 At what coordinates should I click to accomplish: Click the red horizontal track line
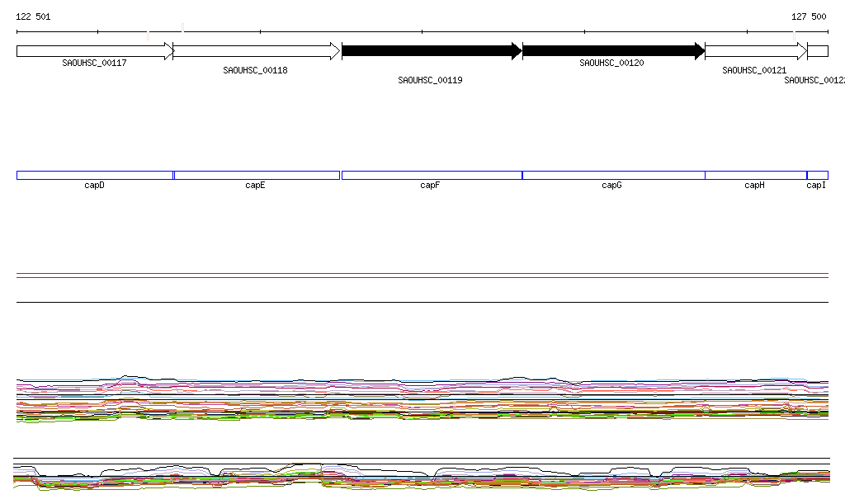[422, 278]
